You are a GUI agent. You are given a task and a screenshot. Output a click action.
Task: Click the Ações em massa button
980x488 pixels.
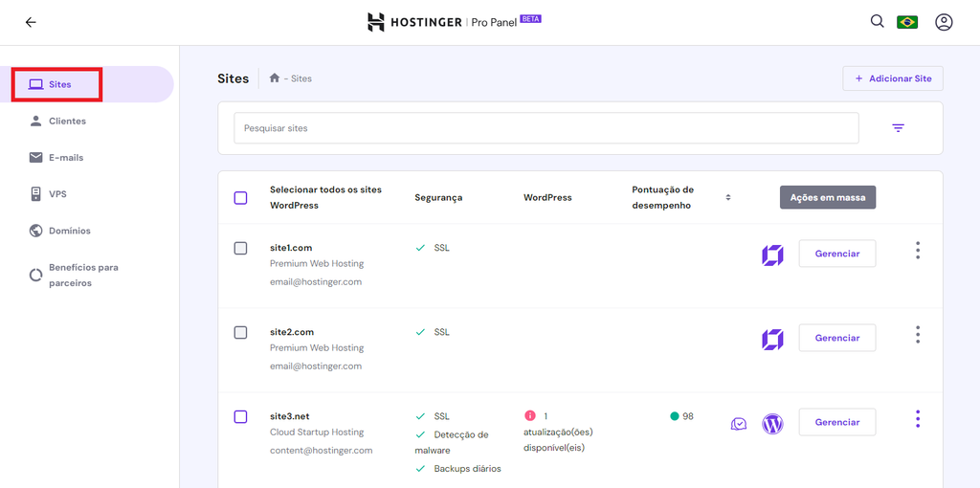pos(828,197)
